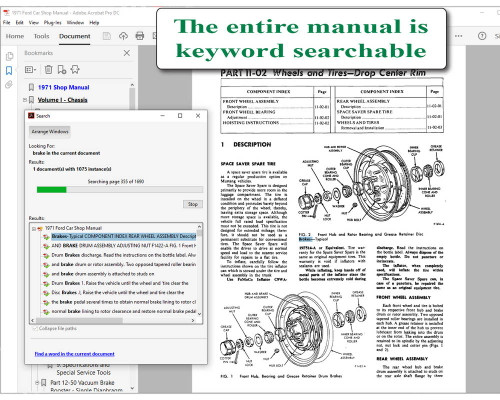Click the green search progress bar

pos(52,190)
